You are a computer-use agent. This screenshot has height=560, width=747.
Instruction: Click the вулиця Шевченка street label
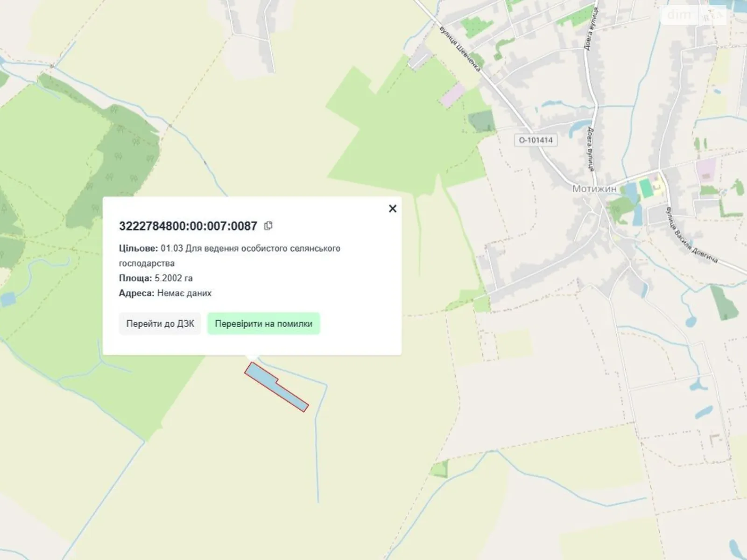point(460,48)
